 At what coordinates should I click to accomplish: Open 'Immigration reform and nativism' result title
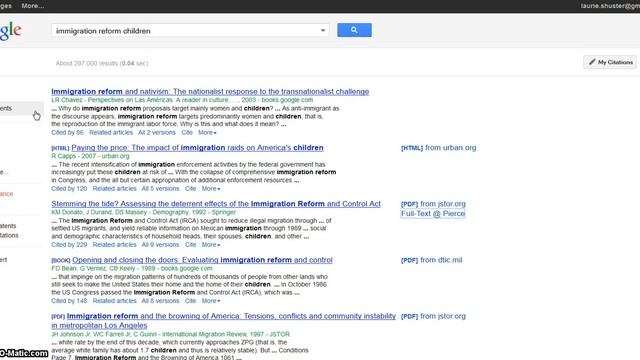click(210, 91)
